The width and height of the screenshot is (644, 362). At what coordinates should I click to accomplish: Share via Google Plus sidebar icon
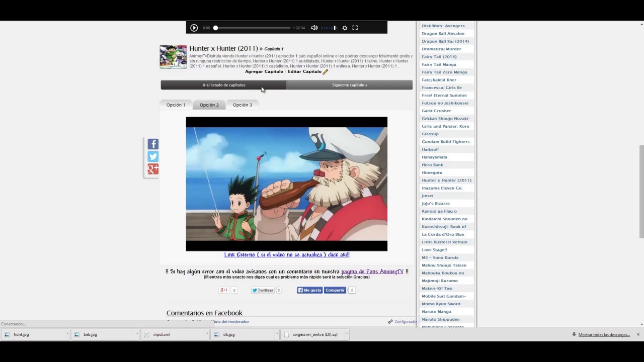(153, 169)
